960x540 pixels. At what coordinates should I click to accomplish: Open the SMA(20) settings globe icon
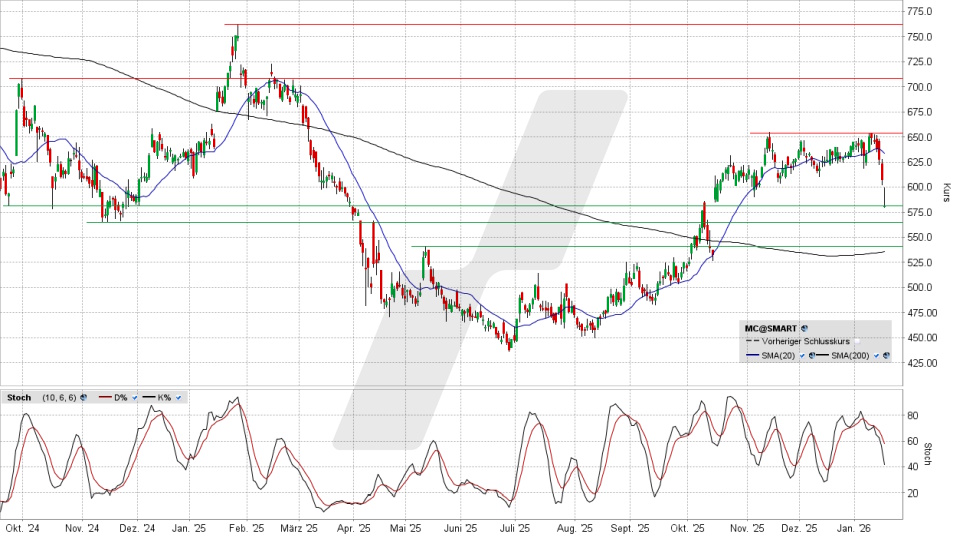click(811, 356)
